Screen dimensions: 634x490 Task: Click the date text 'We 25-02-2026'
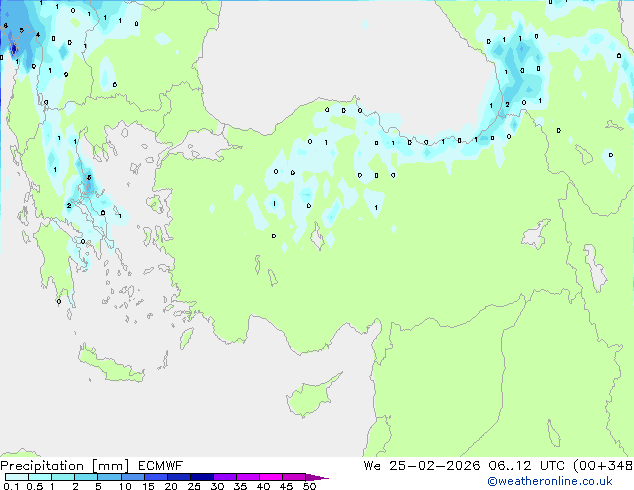422,466
